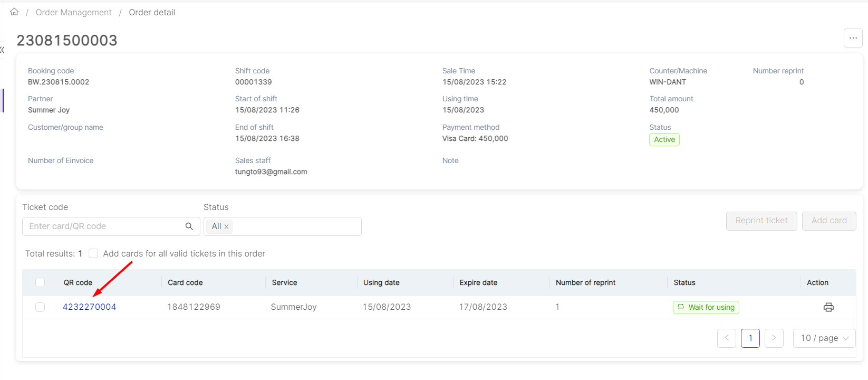
Task: Toggle the select-all checkbox in table header
Action: [x=40, y=282]
